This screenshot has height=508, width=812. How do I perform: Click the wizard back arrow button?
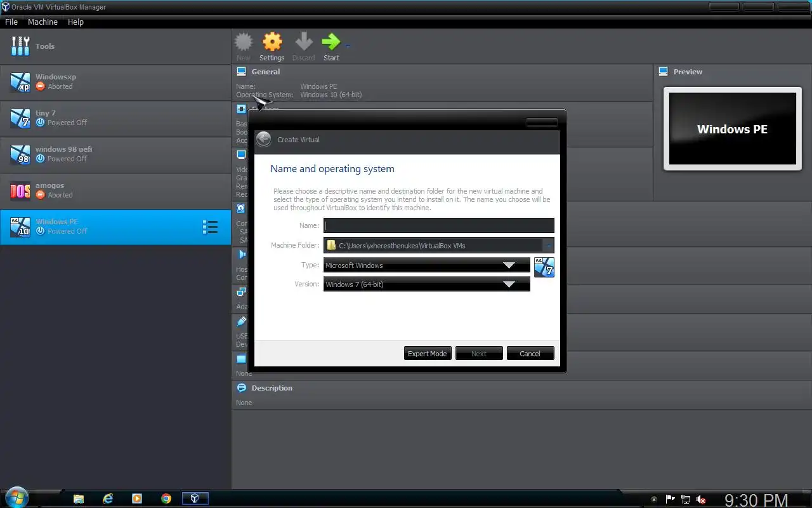coord(264,139)
